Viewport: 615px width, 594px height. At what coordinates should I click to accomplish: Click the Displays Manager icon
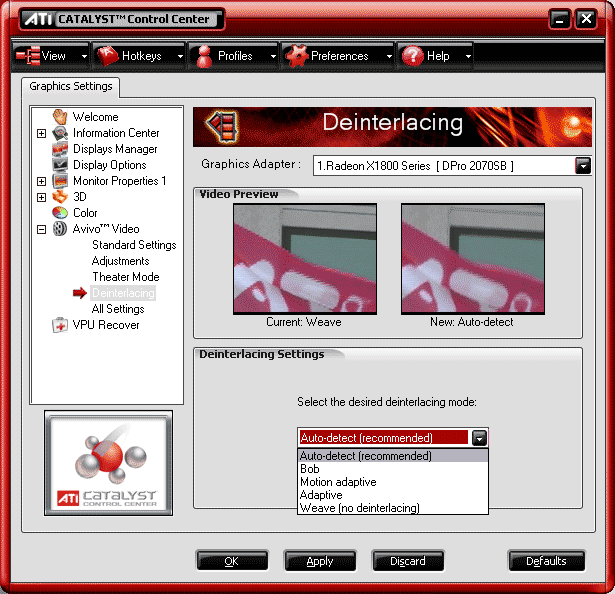click(x=60, y=149)
